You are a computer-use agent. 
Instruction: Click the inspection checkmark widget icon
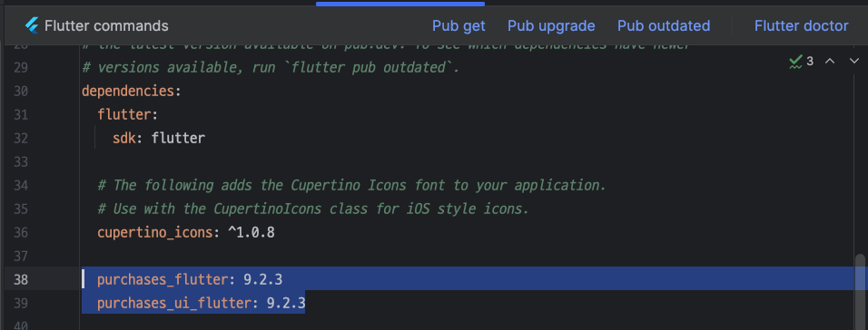(795, 62)
